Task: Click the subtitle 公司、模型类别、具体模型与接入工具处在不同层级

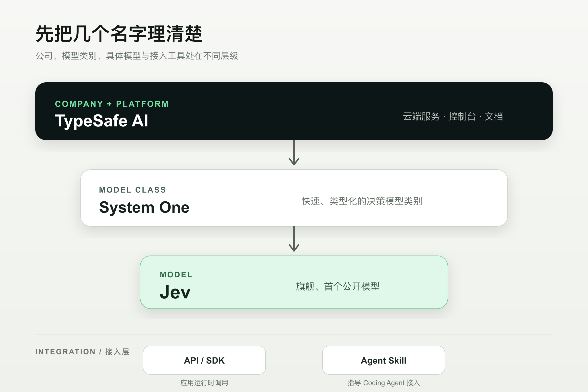Action: pos(137,56)
